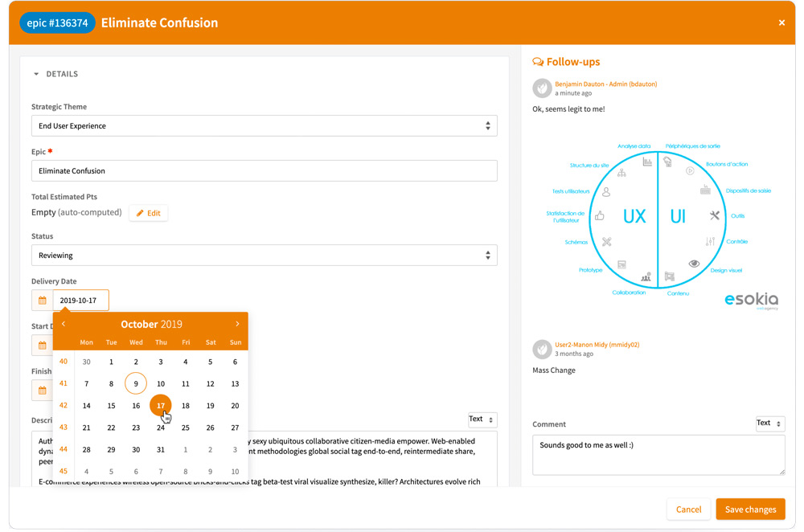Open the Status dropdown showing Reviewing
804x532 pixels.
pyautogui.click(x=264, y=256)
